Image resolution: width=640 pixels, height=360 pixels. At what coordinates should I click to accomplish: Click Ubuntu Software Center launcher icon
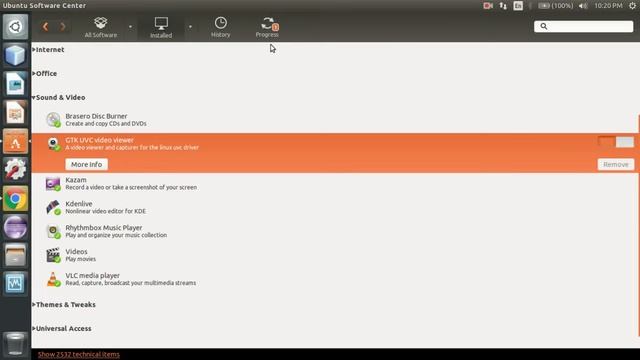click(x=16, y=141)
